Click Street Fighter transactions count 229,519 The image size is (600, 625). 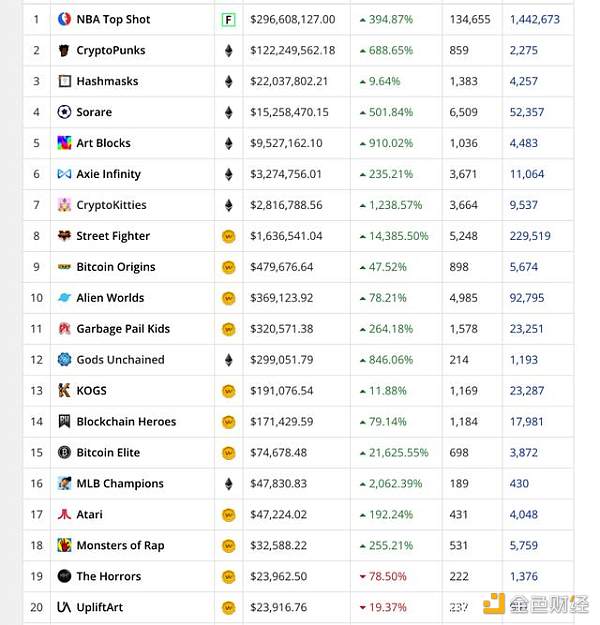pyautogui.click(x=529, y=236)
